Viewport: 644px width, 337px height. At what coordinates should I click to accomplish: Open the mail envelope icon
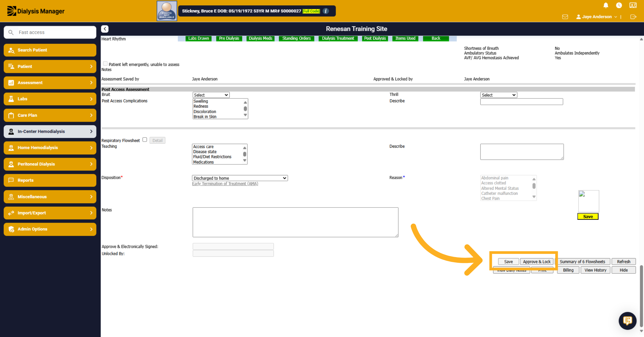click(x=565, y=17)
